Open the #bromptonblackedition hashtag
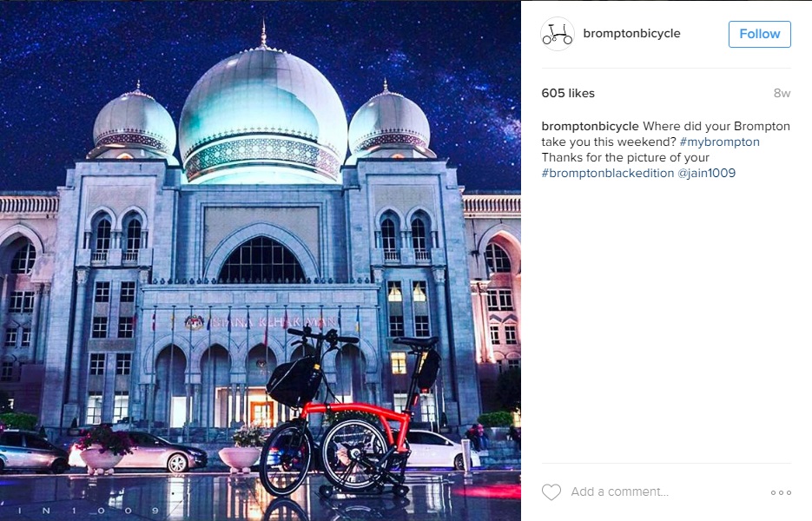812x521 pixels. point(608,173)
